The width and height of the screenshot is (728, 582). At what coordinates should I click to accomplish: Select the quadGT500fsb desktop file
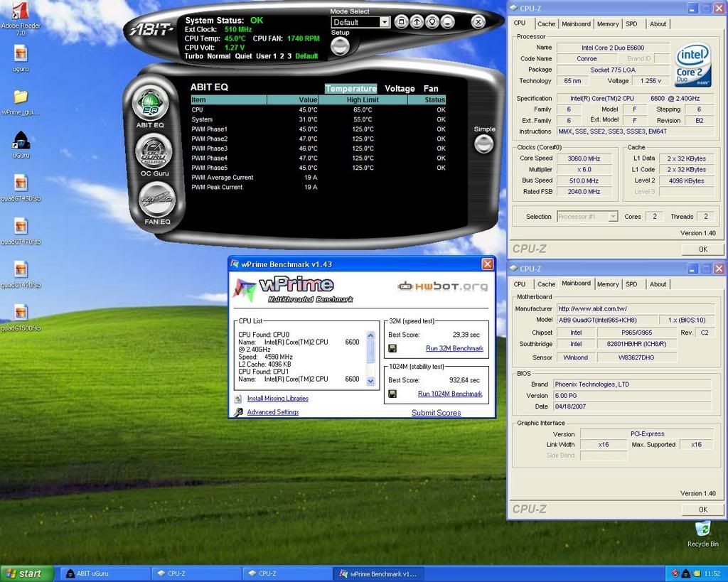tap(21, 318)
